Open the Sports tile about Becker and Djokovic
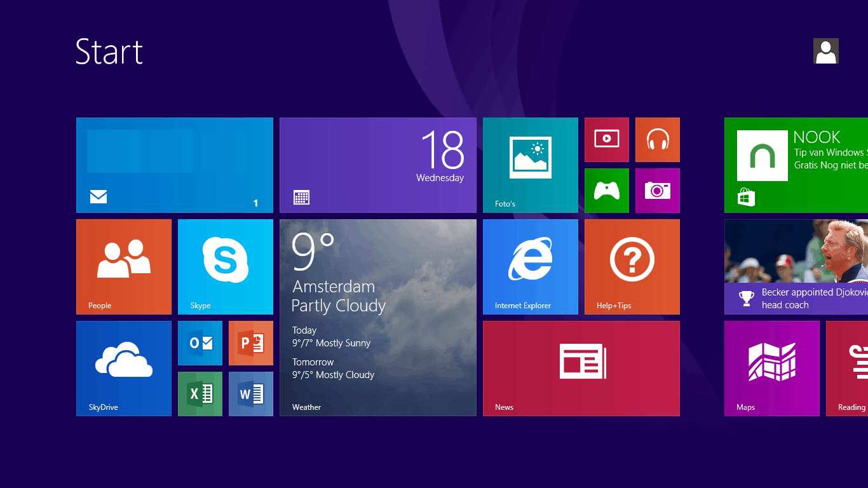 (x=796, y=267)
